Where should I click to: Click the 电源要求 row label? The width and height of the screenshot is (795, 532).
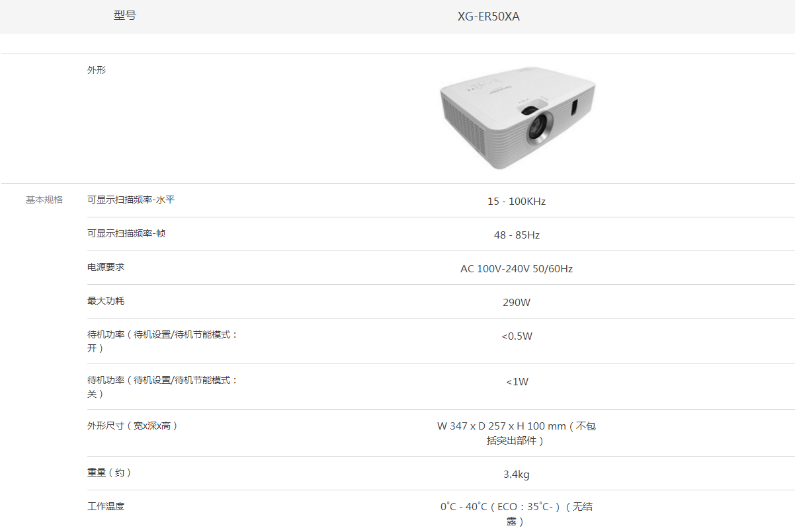(106, 267)
